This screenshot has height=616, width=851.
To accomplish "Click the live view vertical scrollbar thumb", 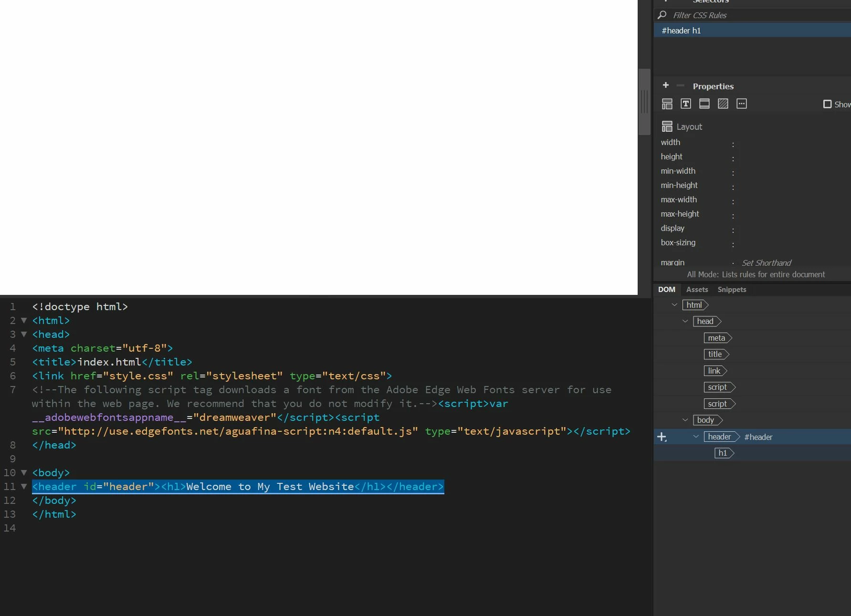I will (644, 102).
